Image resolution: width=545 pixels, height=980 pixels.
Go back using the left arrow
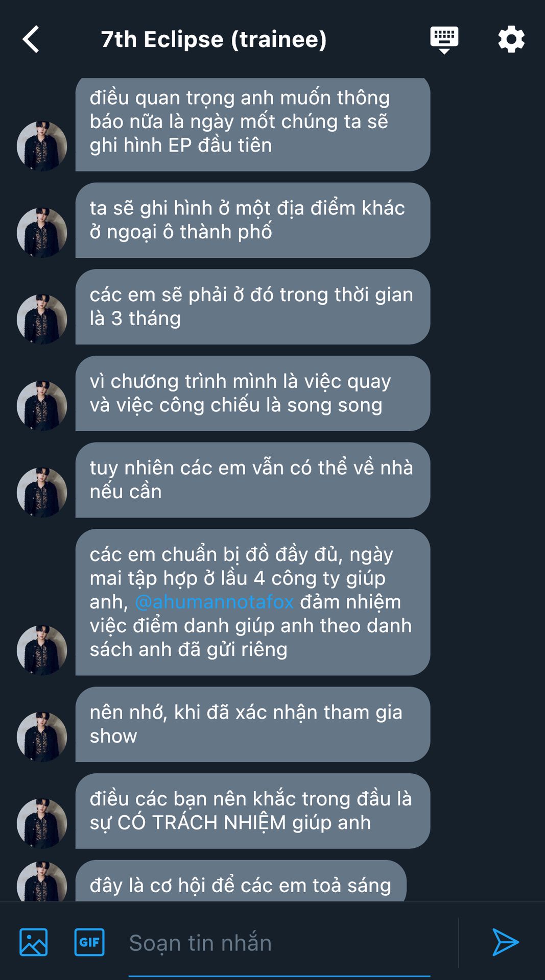pos(31,39)
